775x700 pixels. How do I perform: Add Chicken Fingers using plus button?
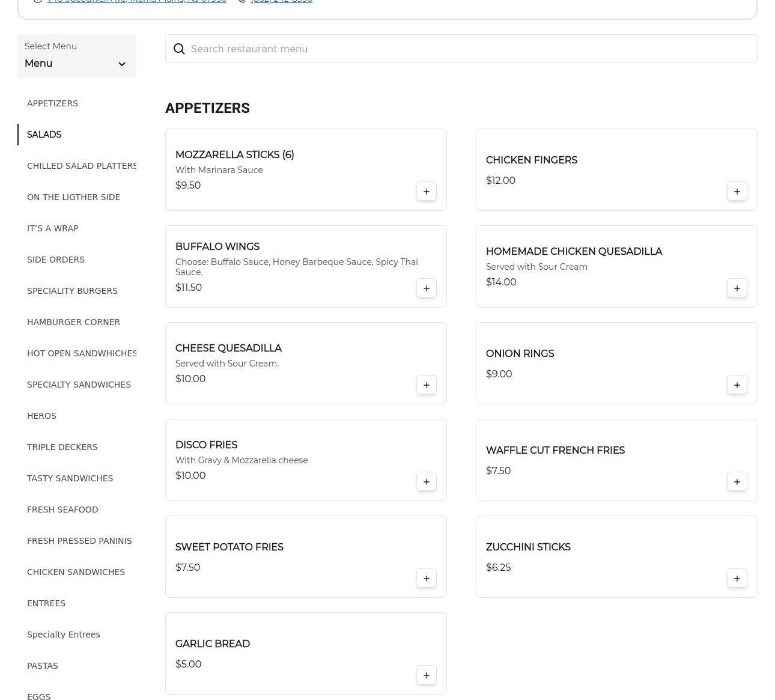coord(737,192)
